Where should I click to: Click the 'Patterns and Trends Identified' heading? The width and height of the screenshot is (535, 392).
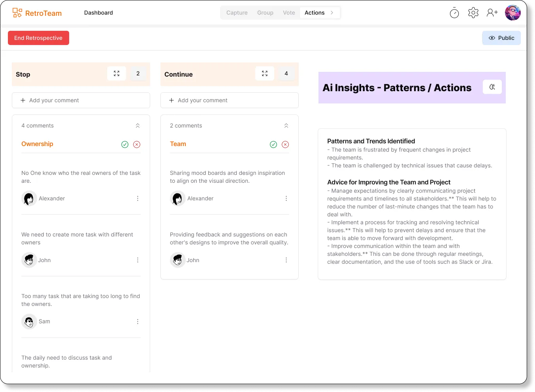pos(371,141)
